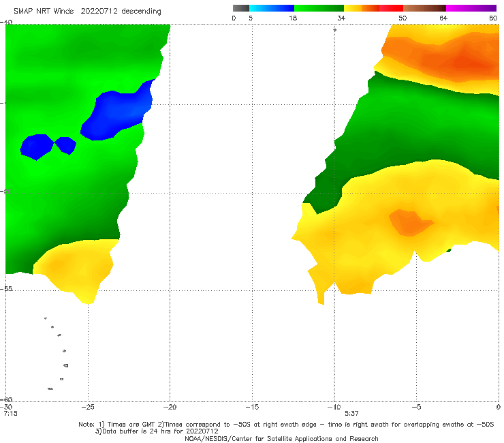Click the '-10' longitude axis label
This screenshot has width=504, height=443.
pyautogui.click(x=334, y=407)
